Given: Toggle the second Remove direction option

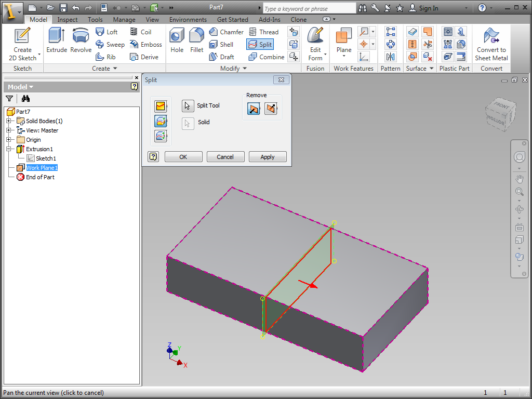Looking at the screenshot, I should point(271,109).
